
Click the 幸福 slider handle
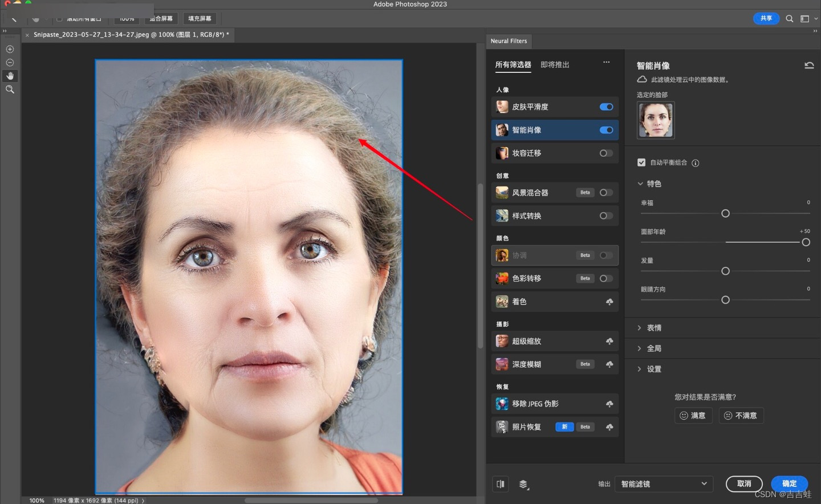click(725, 213)
